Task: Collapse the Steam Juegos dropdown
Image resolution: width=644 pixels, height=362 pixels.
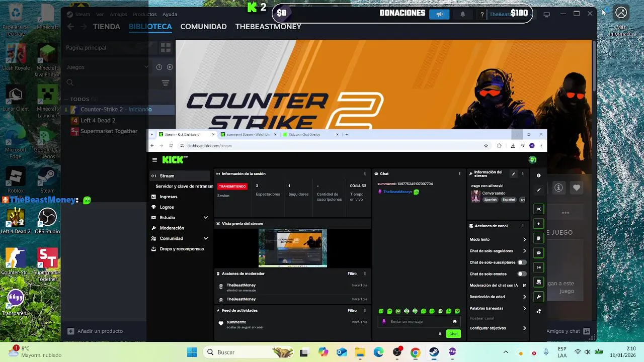Action: [146, 67]
